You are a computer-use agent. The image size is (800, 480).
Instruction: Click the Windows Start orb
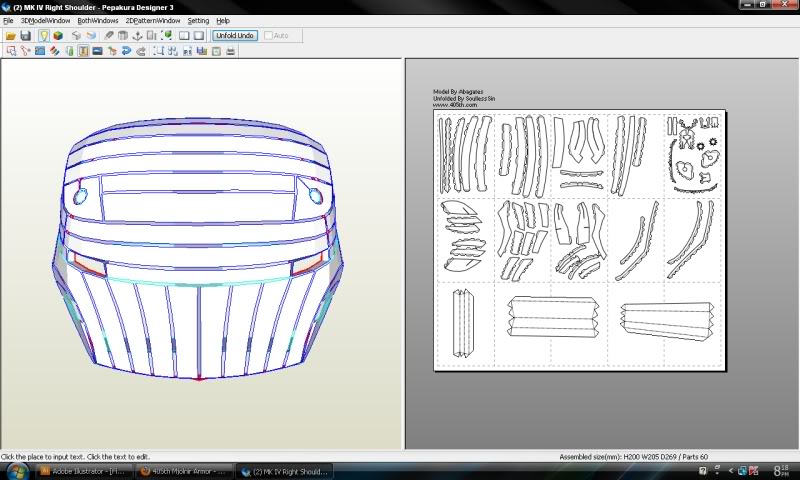pos(17,469)
